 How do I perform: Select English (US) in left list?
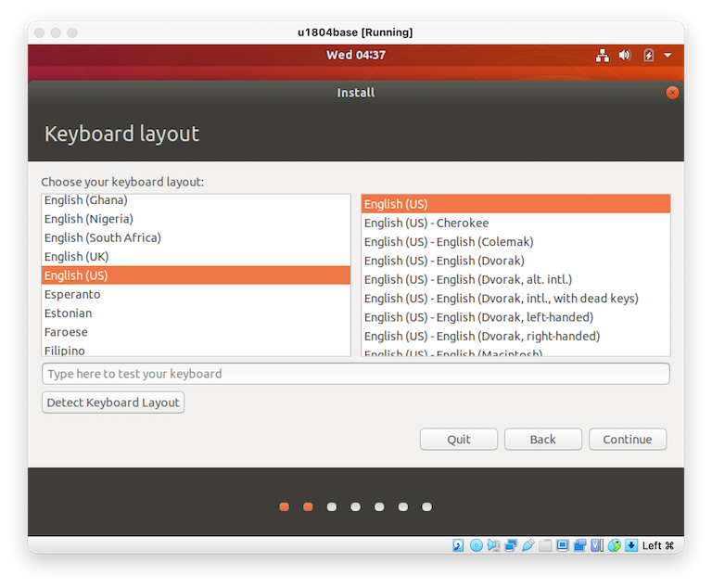click(x=196, y=275)
